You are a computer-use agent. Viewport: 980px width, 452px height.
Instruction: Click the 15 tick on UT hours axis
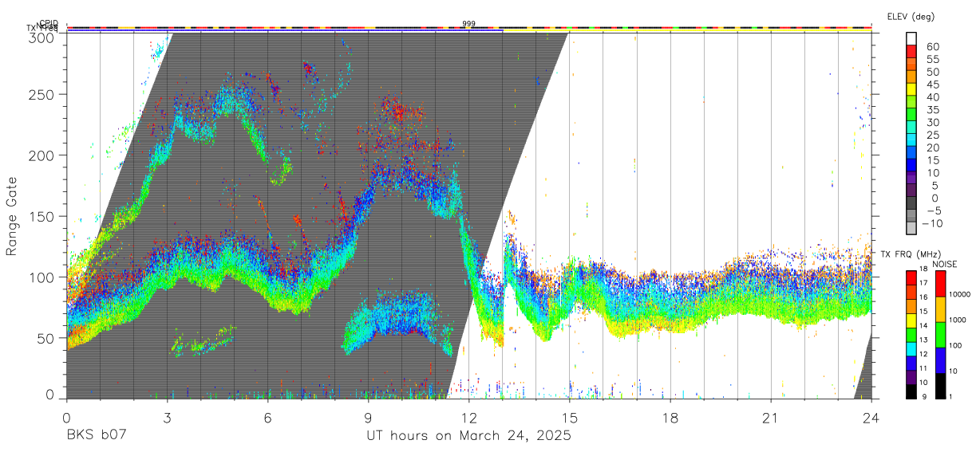click(x=570, y=418)
